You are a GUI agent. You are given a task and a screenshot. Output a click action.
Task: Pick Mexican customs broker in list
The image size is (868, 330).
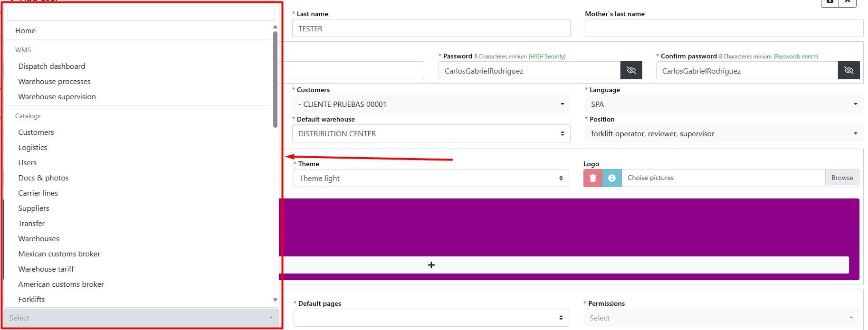[x=59, y=254]
